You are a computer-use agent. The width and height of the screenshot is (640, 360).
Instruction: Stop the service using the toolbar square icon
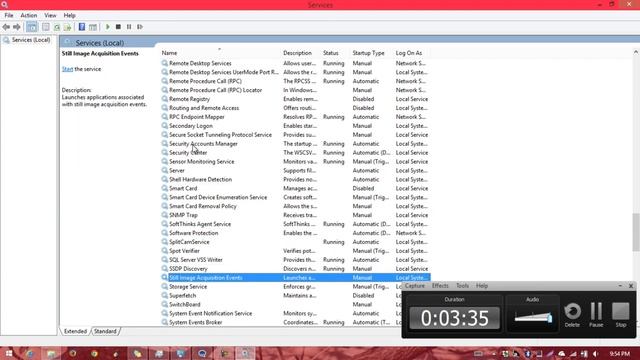(x=118, y=27)
